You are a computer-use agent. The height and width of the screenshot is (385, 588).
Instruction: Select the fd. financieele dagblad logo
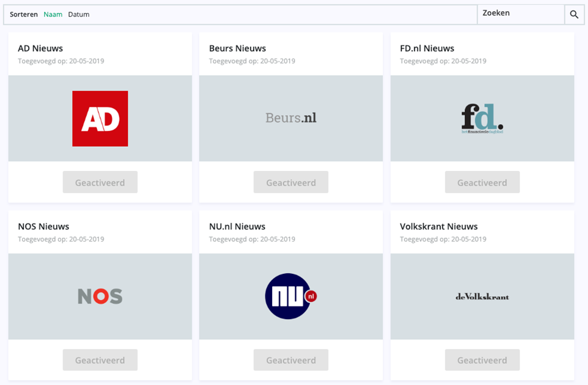482,117
